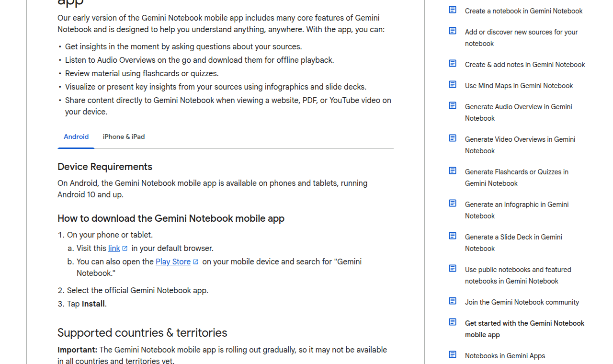Switch to the Android tab
Screen dimensions: 613x364
pyautogui.click(x=76, y=137)
